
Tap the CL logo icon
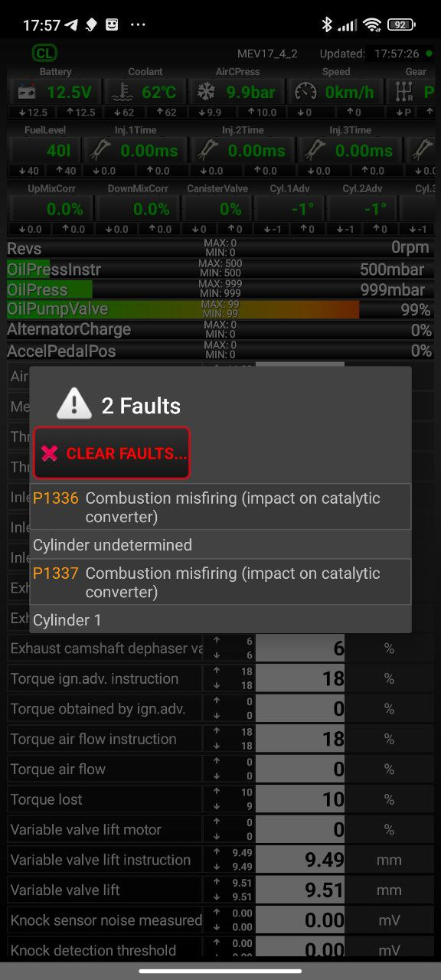pos(44,52)
